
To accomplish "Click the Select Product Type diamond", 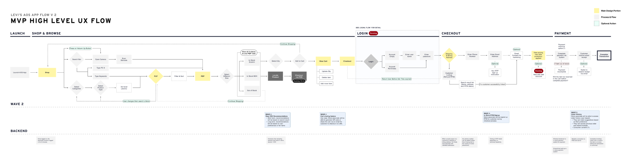I will point(101,88).
